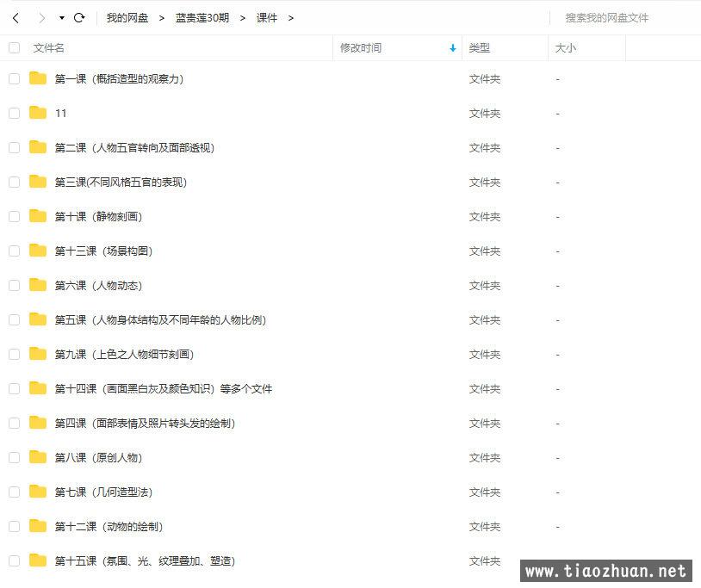Click the back navigation arrow
This screenshot has width=701, height=588.
click(16, 17)
